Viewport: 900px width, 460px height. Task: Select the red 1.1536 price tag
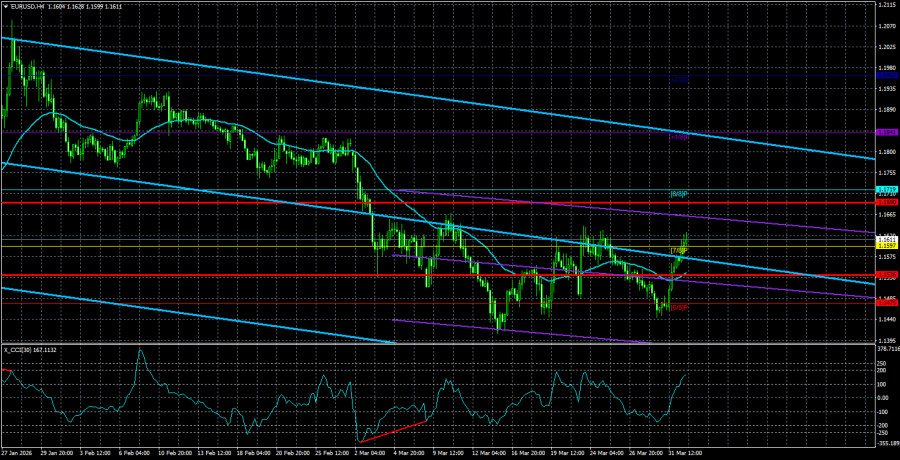885,275
